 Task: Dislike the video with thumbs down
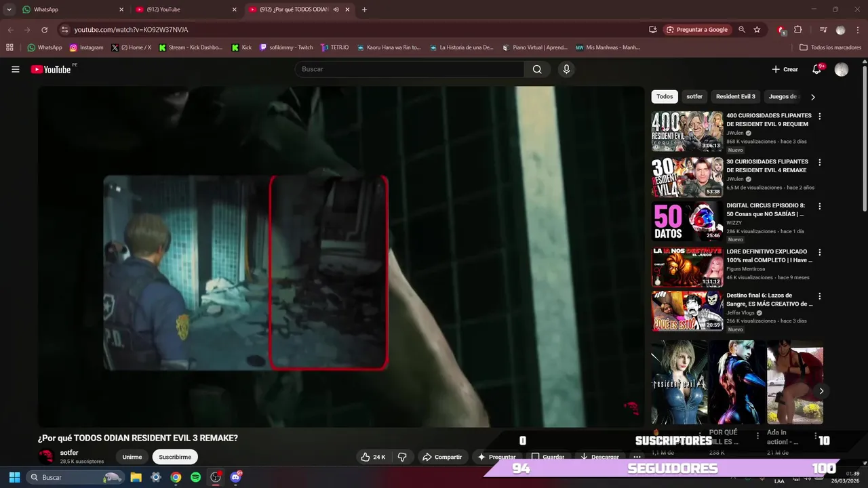pos(402,457)
